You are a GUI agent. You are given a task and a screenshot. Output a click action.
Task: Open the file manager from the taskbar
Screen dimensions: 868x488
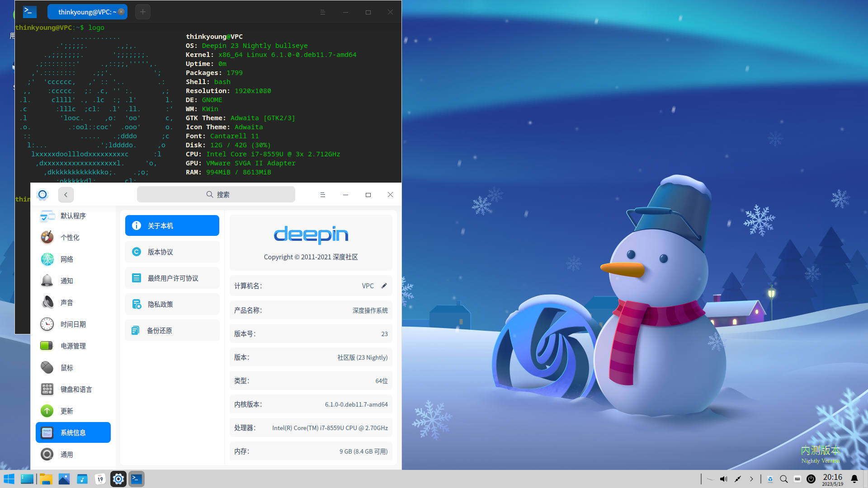[46, 479]
